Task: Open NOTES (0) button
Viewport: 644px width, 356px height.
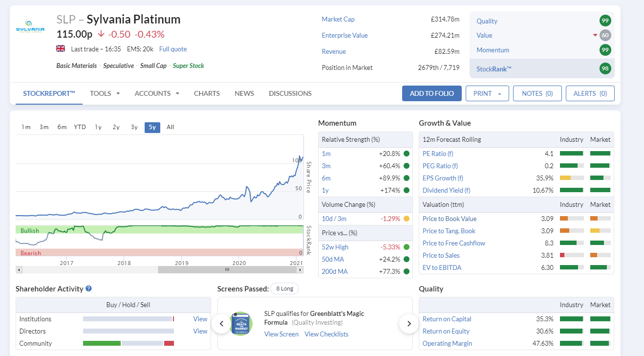Action: click(537, 93)
